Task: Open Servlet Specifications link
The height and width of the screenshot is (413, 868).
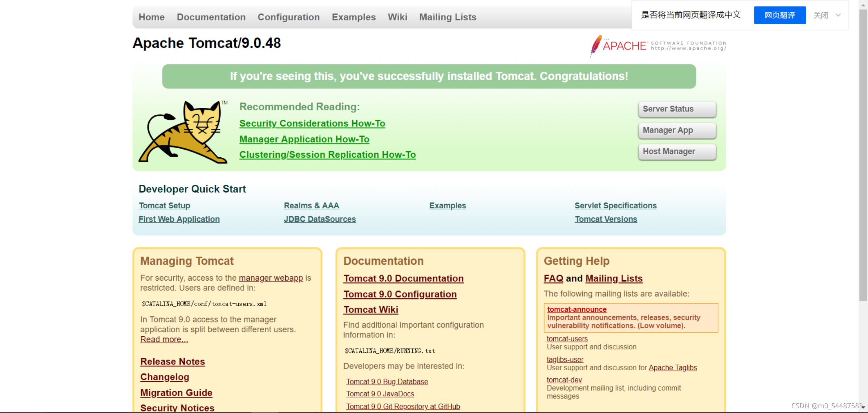Action: (x=615, y=205)
